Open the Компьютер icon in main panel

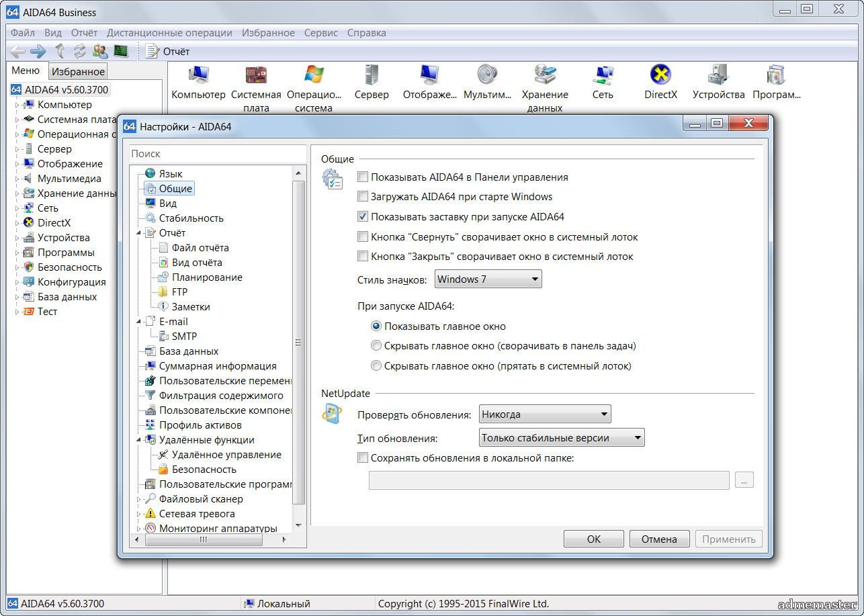tap(198, 75)
